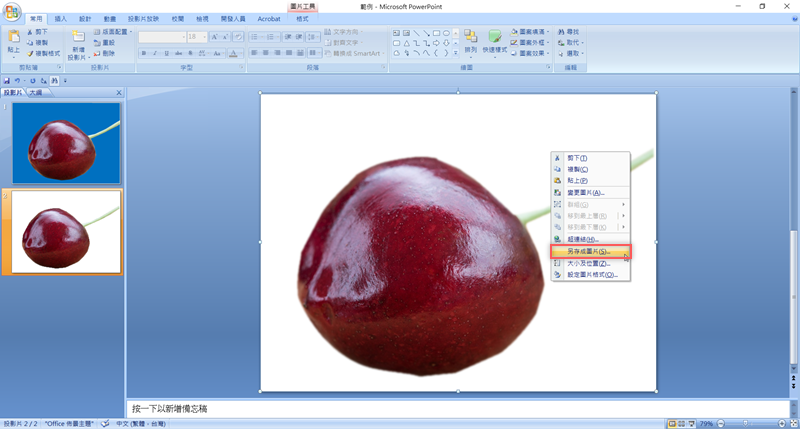Click the Paste (貼上) icon
The height and width of the screenshot is (429, 800).
(13, 38)
